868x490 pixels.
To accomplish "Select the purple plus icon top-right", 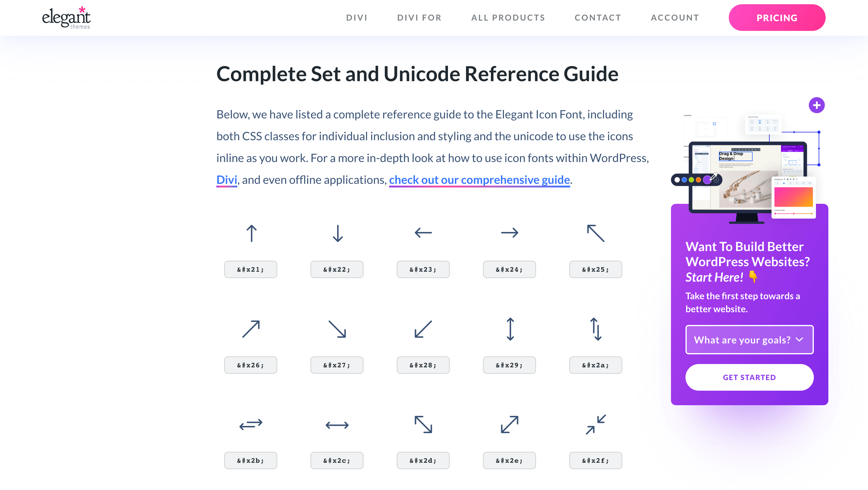I will click(x=816, y=105).
